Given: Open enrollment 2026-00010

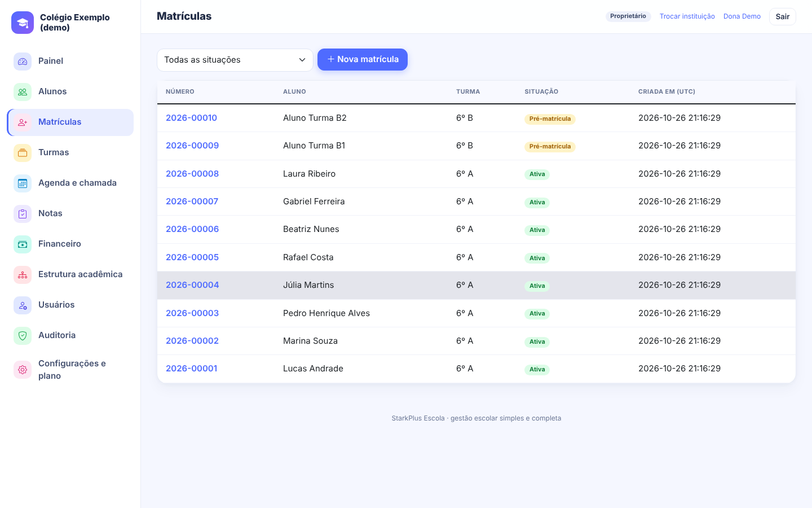Looking at the screenshot, I should [x=191, y=118].
